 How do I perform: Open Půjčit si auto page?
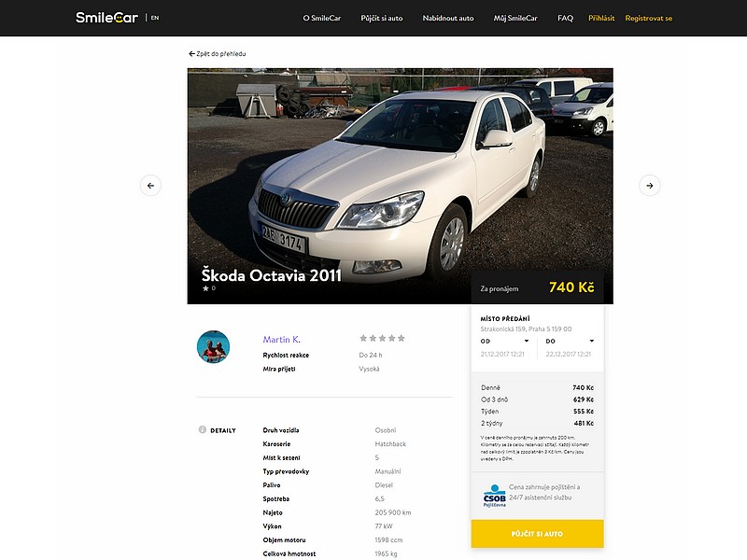(382, 18)
